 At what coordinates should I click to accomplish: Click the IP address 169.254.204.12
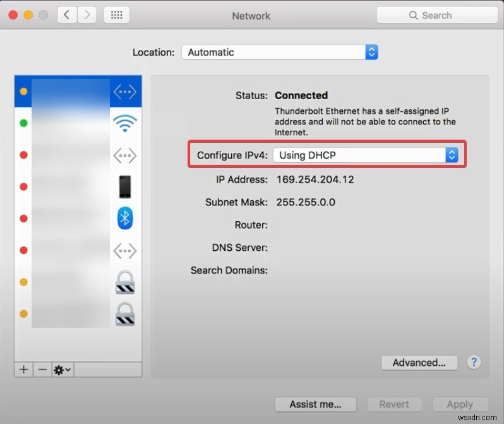(315, 179)
